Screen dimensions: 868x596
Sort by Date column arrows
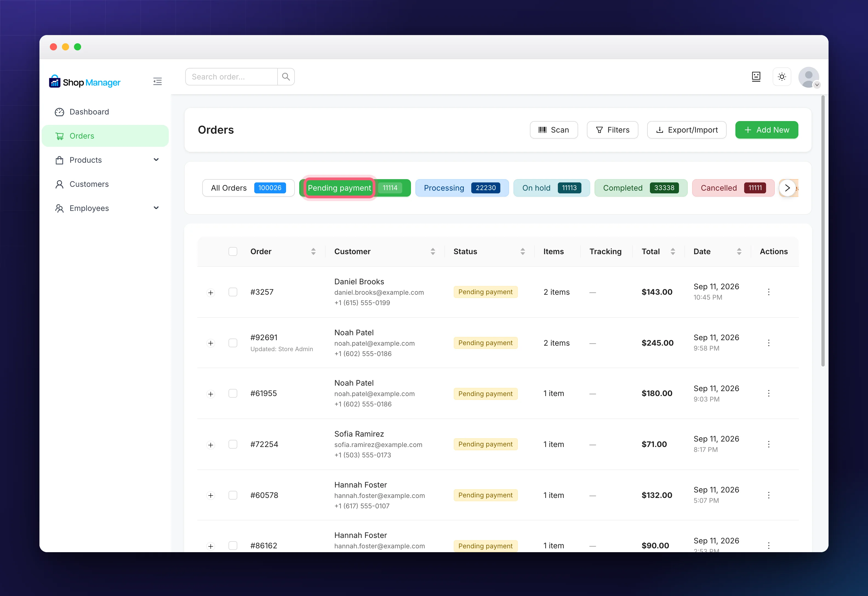(x=739, y=251)
